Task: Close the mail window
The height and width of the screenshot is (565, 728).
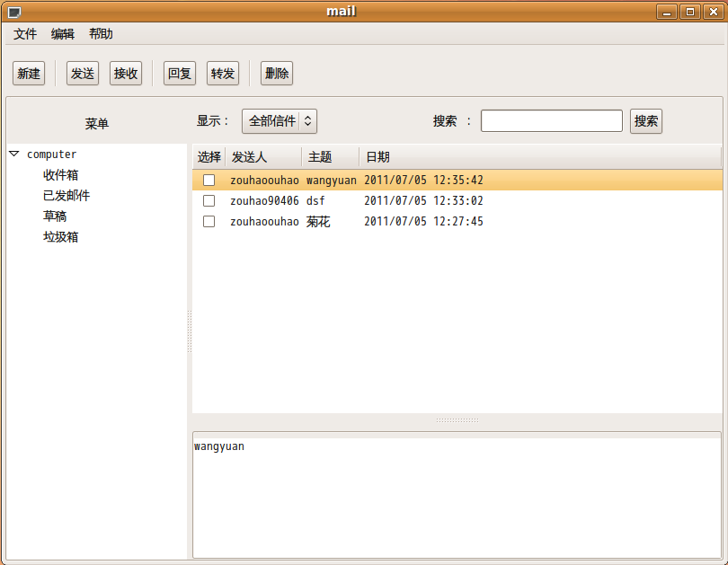Action: coord(714,12)
